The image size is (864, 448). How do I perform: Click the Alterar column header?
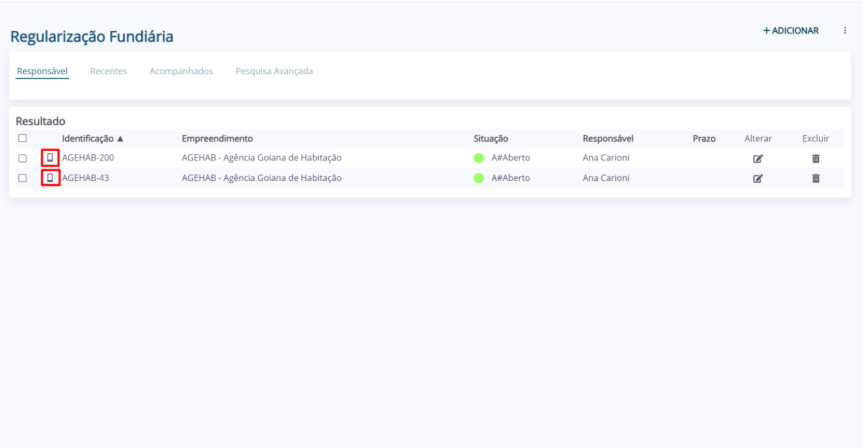click(x=758, y=138)
